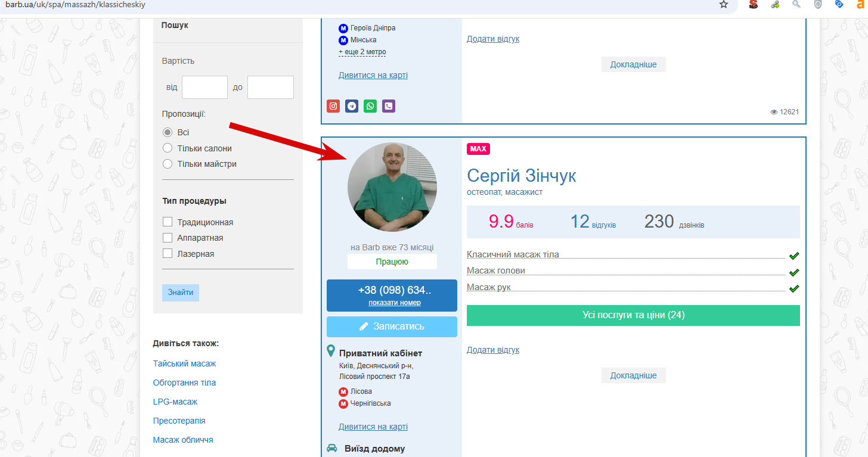The width and height of the screenshot is (868, 457).
Task: Open the Сергій Зінчук profile name link
Action: coord(522,176)
